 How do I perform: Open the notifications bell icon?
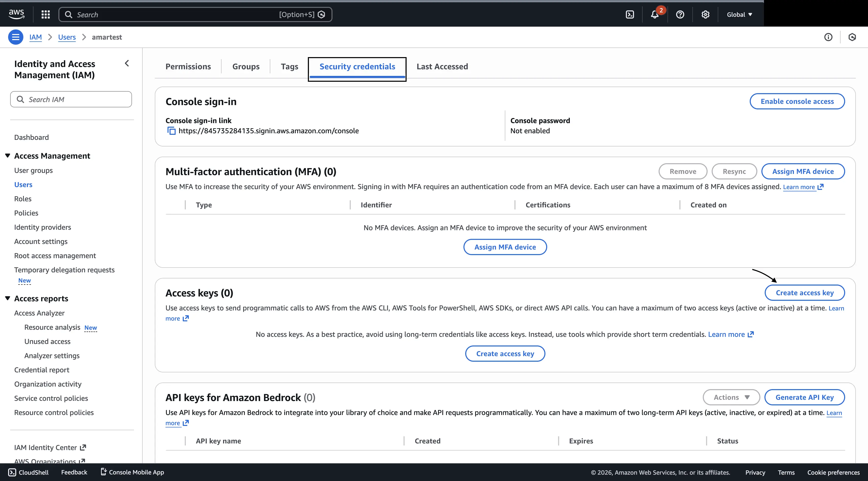[x=655, y=14]
